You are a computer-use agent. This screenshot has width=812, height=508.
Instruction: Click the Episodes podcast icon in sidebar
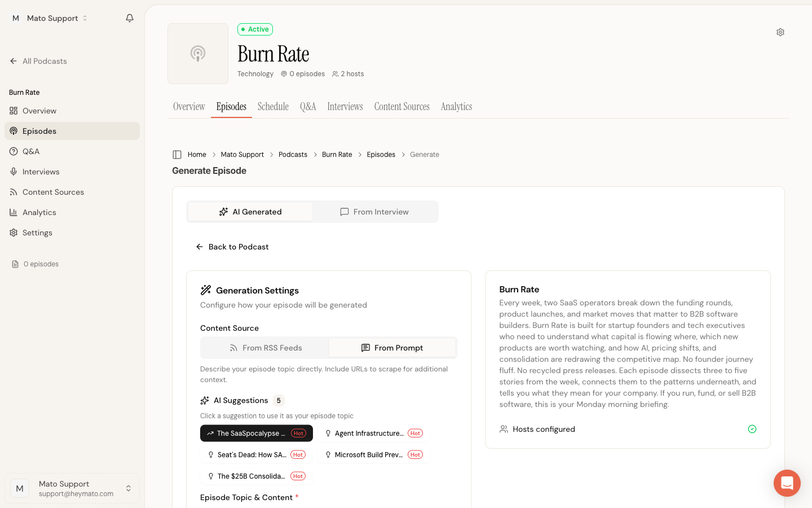click(14, 131)
